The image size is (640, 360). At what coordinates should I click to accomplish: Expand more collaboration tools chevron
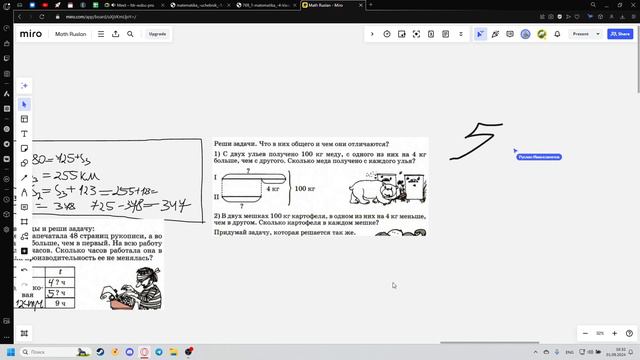click(x=461, y=34)
